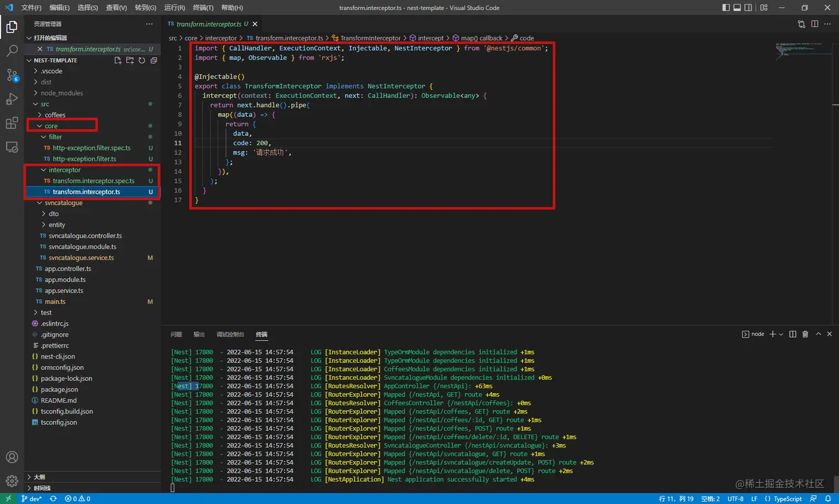The height and width of the screenshot is (504, 839).
Task: Synchronize changes icon in status bar
Action: coord(53,498)
